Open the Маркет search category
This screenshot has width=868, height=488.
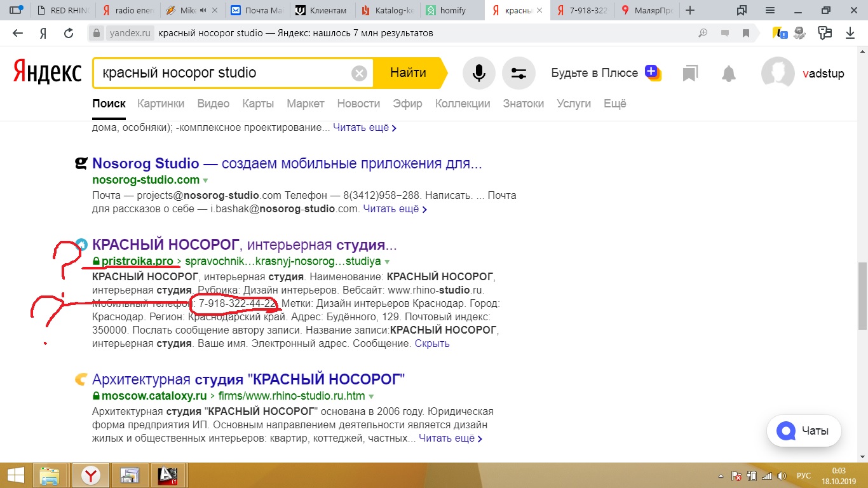point(306,104)
